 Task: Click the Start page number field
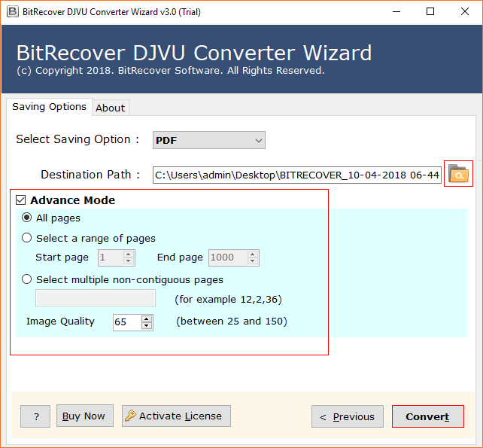111,258
